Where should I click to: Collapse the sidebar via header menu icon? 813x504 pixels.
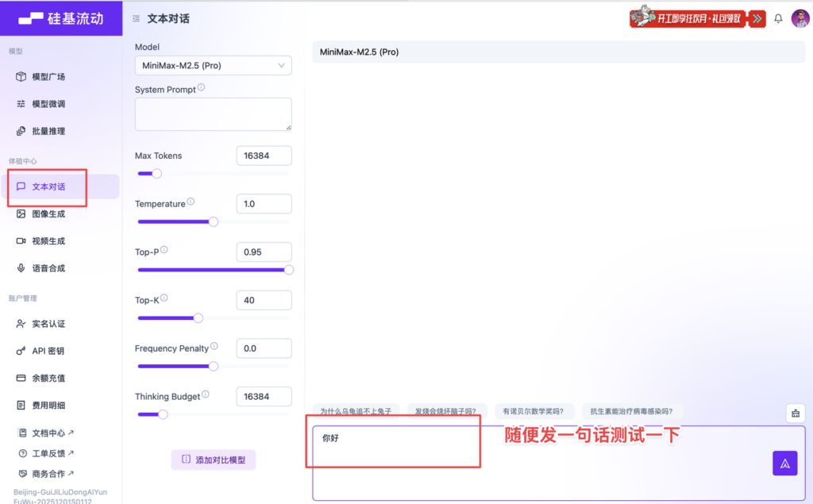pos(136,18)
